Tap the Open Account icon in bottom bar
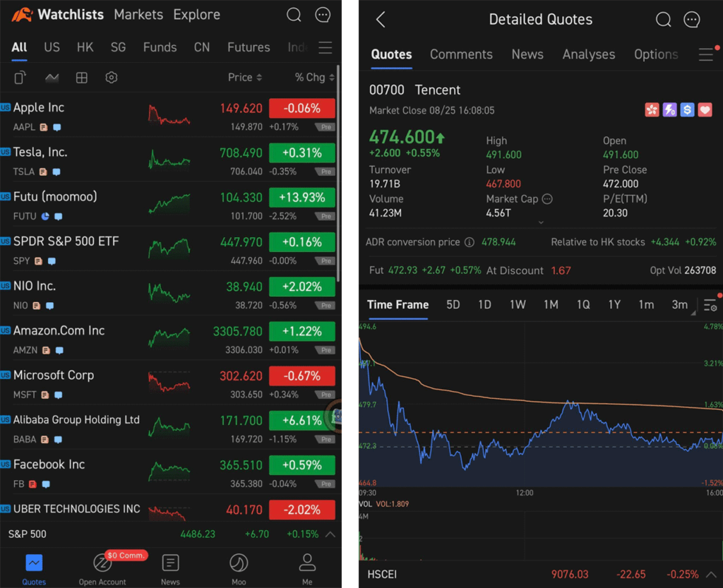The height and width of the screenshot is (588, 723). (x=102, y=563)
